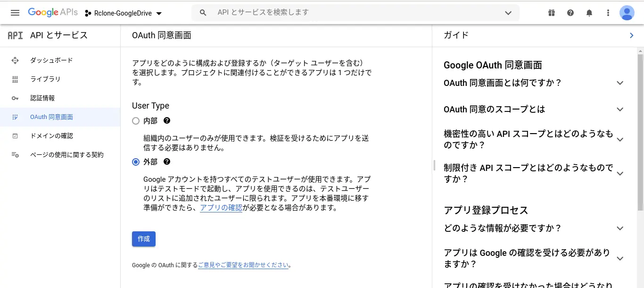Click the help icon next to 内部
The width and height of the screenshot is (644, 288).
[167, 121]
